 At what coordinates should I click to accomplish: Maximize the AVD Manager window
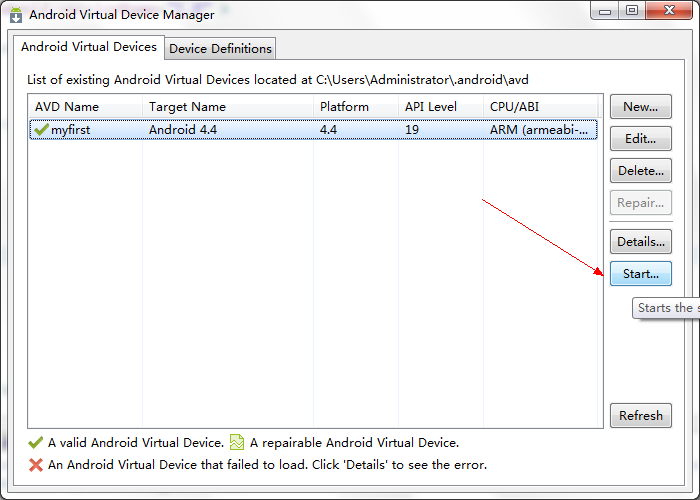click(632, 11)
